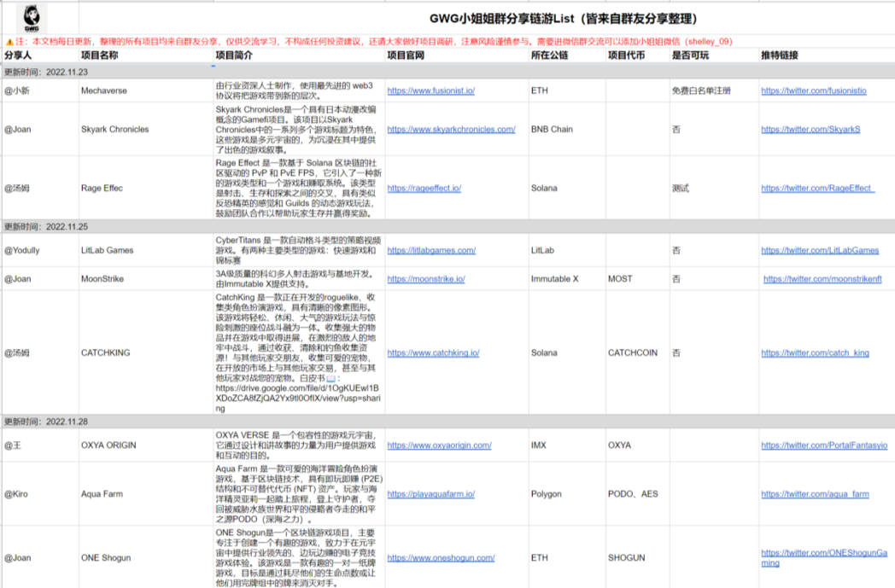Click the 更新时间: 2022.11.28 section row
The width and height of the screenshot is (895, 588).
(x=447, y=422)
